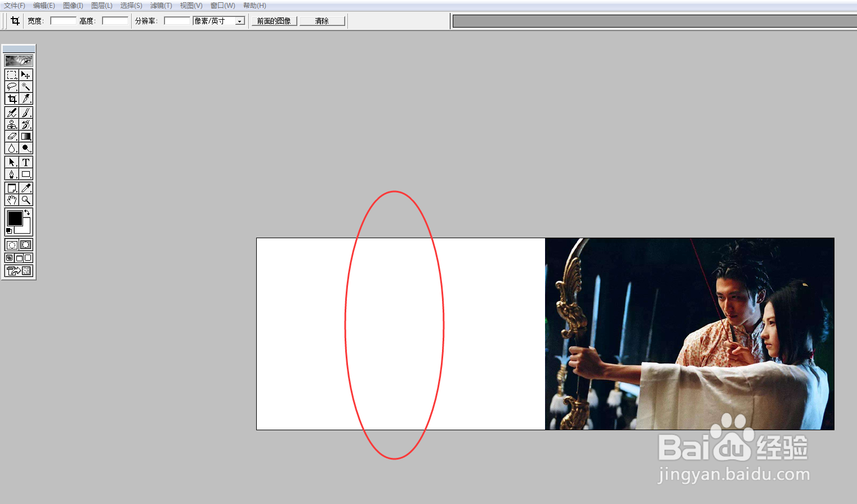Select the Zoom tool
Image resolution: width=857 pixels, height=504 pixels.
(x=26, y=200)
